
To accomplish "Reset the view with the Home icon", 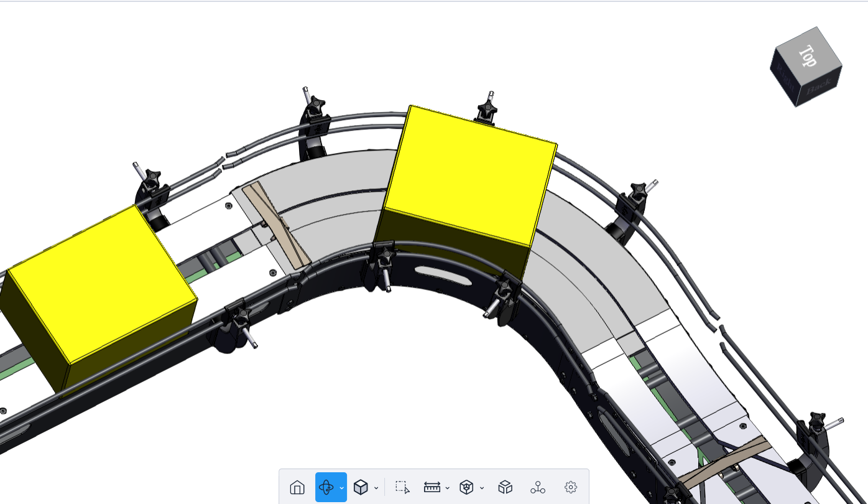I will [297, 487].
